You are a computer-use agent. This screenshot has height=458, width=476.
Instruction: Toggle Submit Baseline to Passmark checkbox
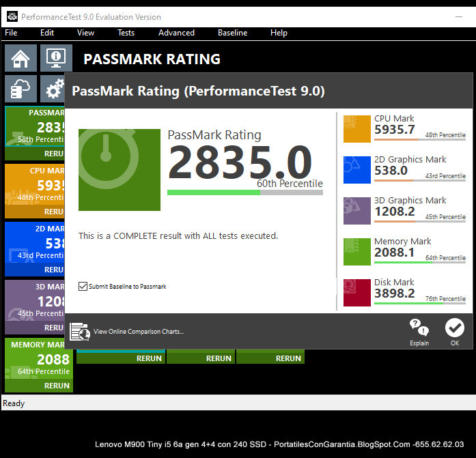[83, 286]
